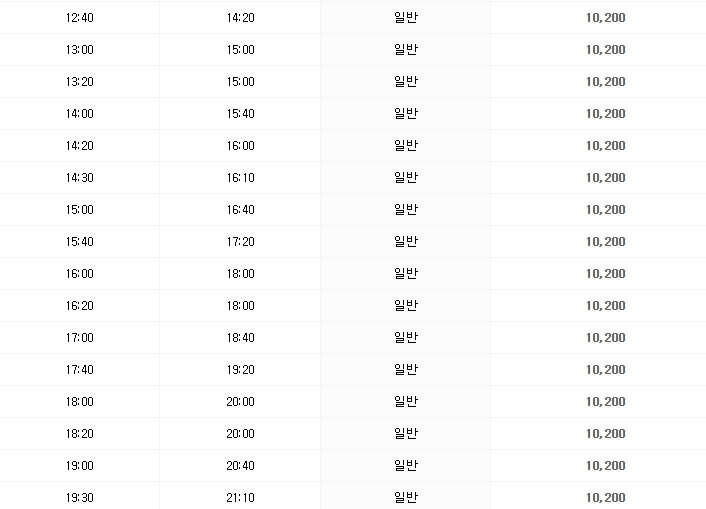Select the 19:20 arrival time cell

[x=241, y=370]
